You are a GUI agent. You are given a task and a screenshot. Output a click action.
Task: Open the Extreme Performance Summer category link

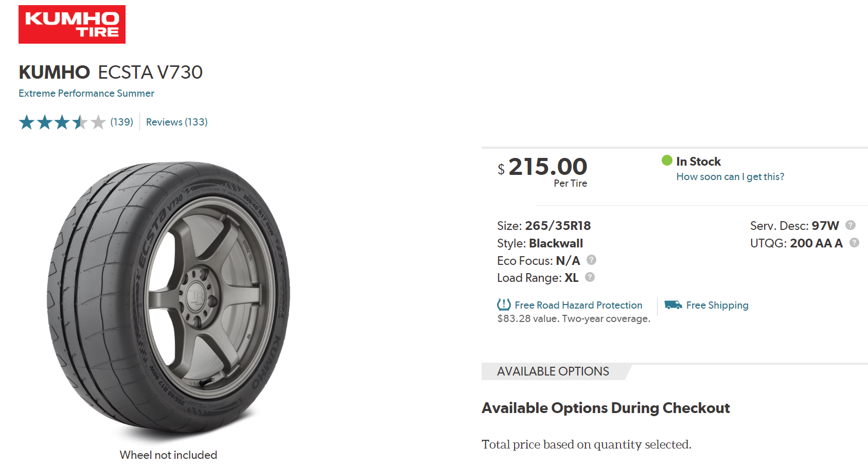tap(86, 93)
